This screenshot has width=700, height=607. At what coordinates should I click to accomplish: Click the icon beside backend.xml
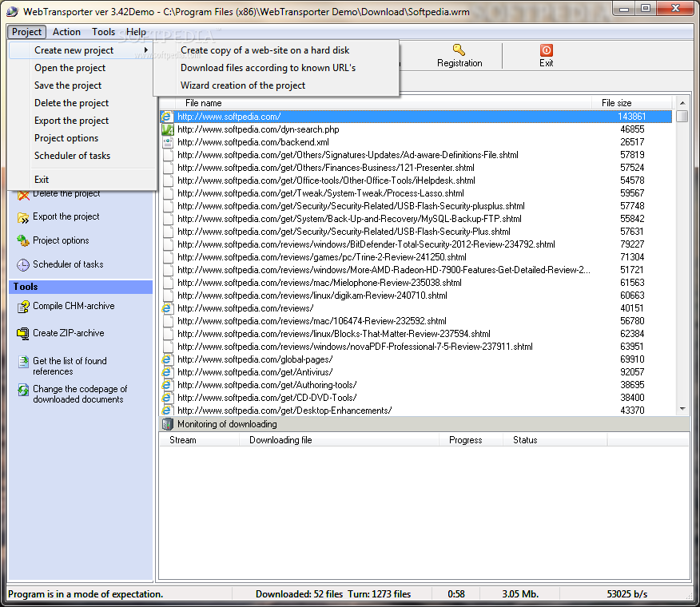168,142
